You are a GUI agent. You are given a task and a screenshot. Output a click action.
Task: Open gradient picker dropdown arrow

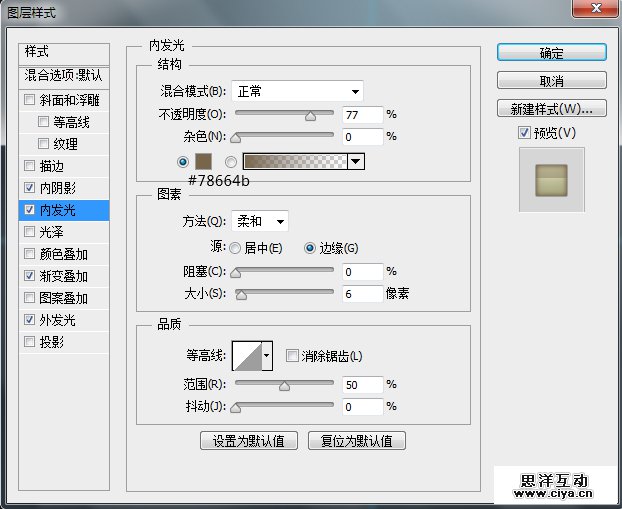point(355,161)
